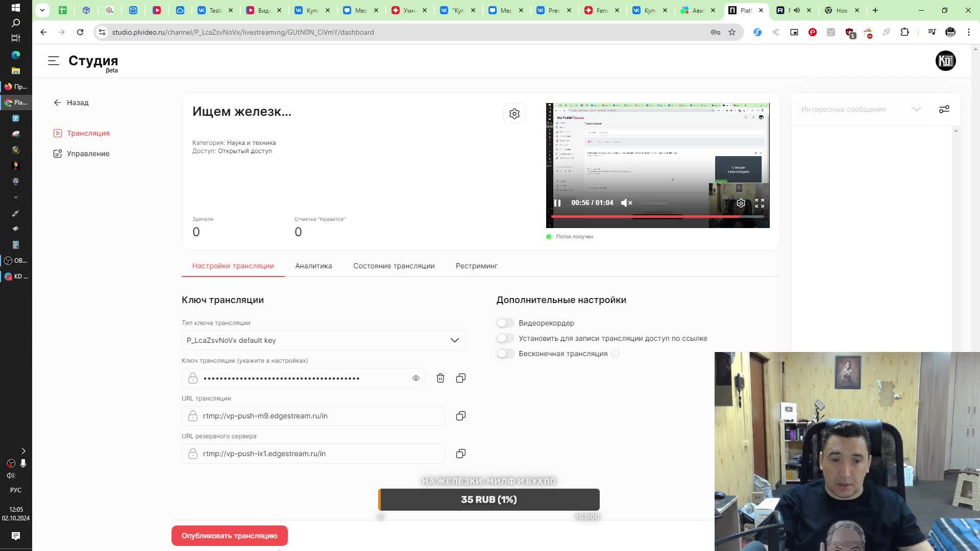This screenshot has width=980, height=551.
Task: Copy the stream key to the clipboard
Action: 460,378
